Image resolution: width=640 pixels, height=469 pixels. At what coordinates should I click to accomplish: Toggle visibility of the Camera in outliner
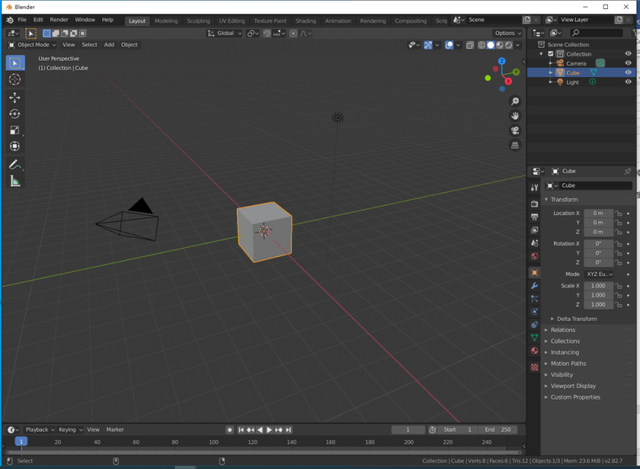pos(629,63)
